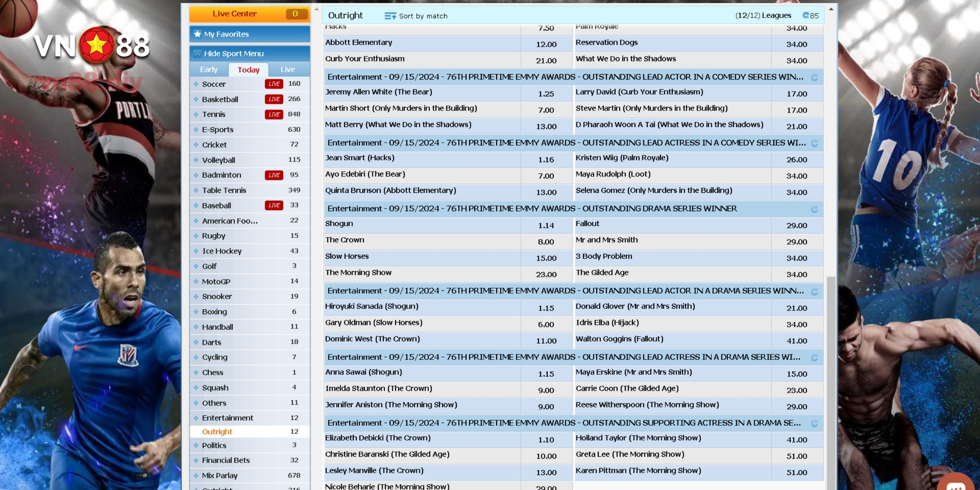Screen dimensions: 980x490
Task: Select Entertainment in sport menu
Action: tap(250, 418)
